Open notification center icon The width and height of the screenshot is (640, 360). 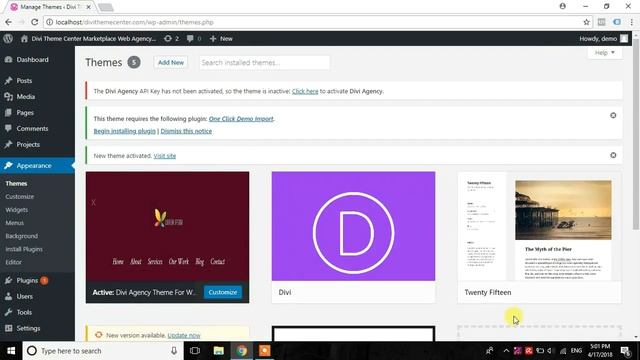[625, 351]
